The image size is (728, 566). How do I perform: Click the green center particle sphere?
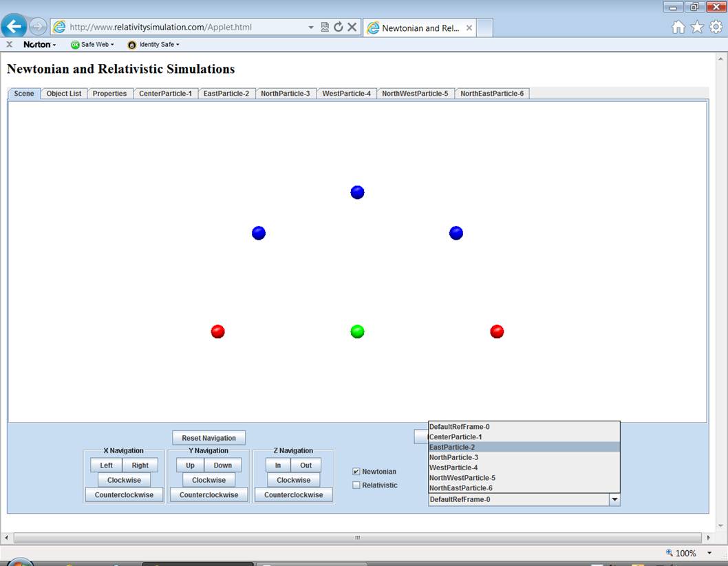pos(357,332)
